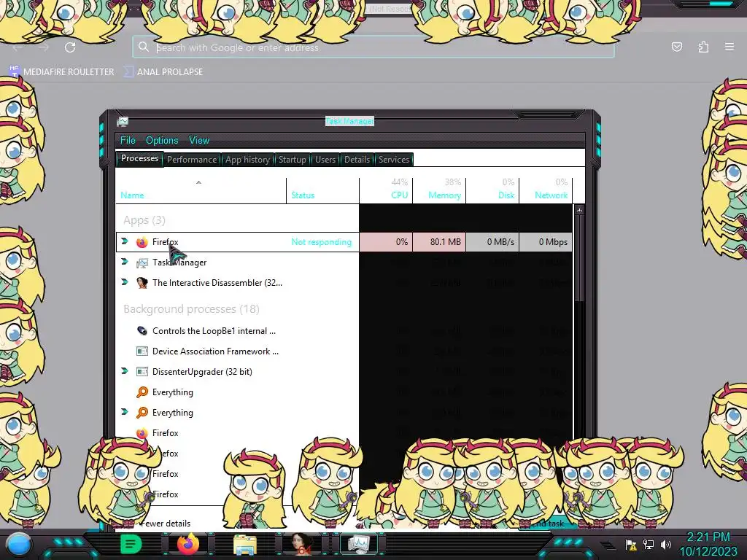Click The Interactive Disassembler row icon
This screenshot has height=560, width=747.
[x=142, y=283]
